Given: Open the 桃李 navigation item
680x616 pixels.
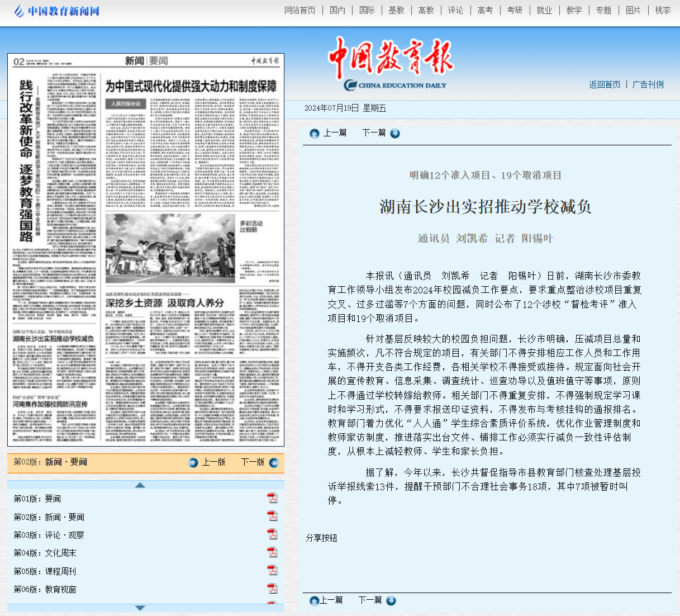Looking at the screenshot, I should [663, 10].
